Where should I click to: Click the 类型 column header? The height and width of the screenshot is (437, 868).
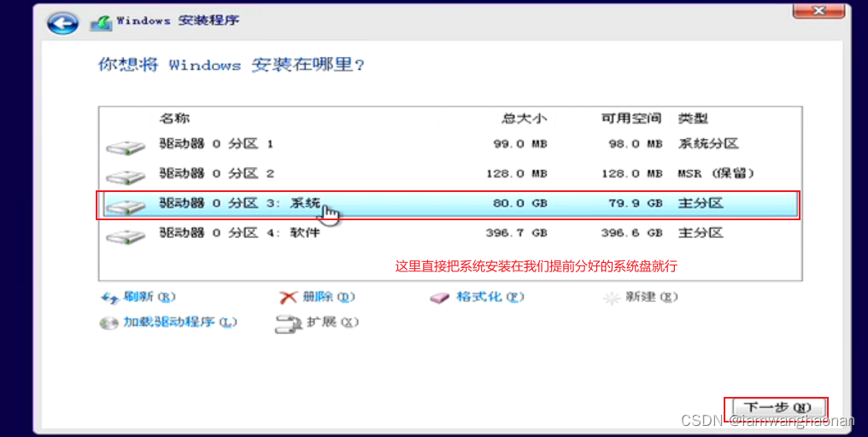click(693, 119)
